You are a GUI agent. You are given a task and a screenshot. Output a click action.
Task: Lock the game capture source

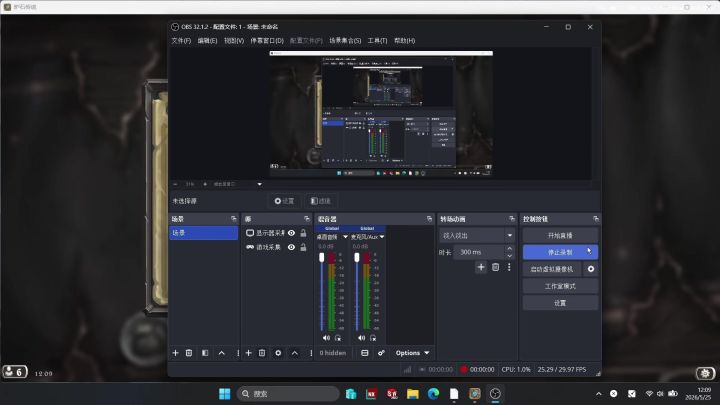[303, 247]
